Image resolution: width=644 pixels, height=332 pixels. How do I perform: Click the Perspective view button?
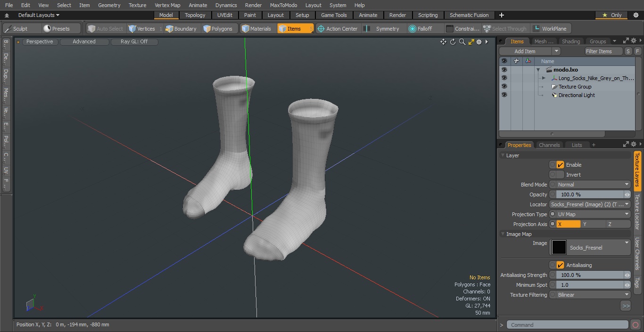40,41
